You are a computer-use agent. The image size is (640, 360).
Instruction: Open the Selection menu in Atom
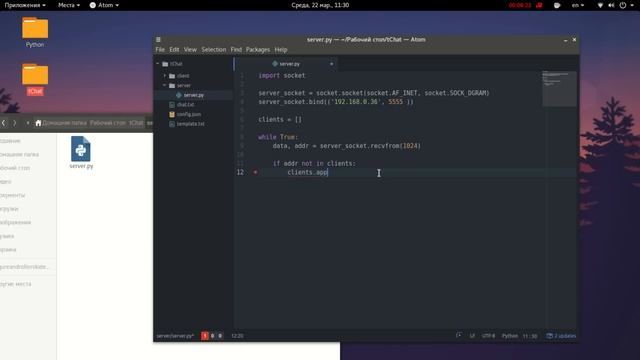tap(213, 49)
